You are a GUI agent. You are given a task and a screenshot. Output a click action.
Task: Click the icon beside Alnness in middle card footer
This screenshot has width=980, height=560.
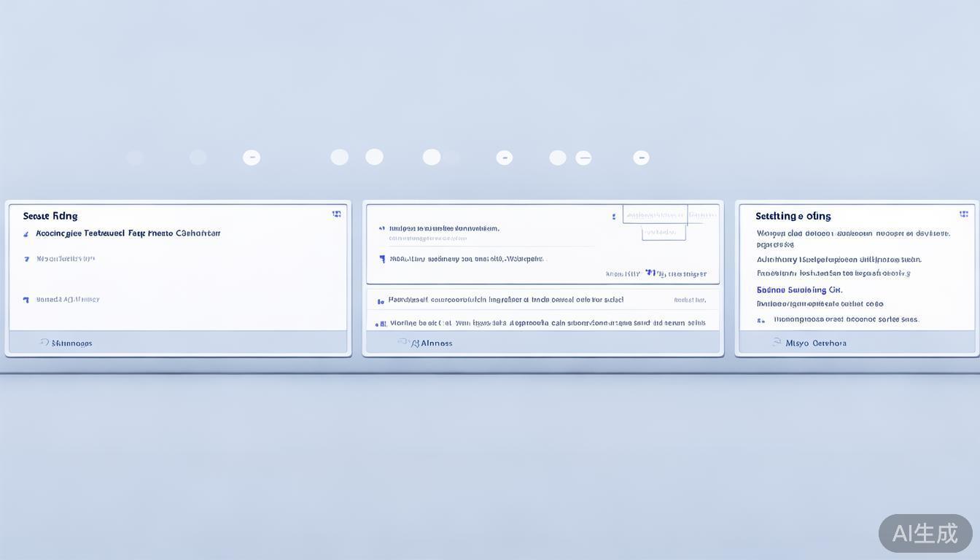click(x=402, y=342)
